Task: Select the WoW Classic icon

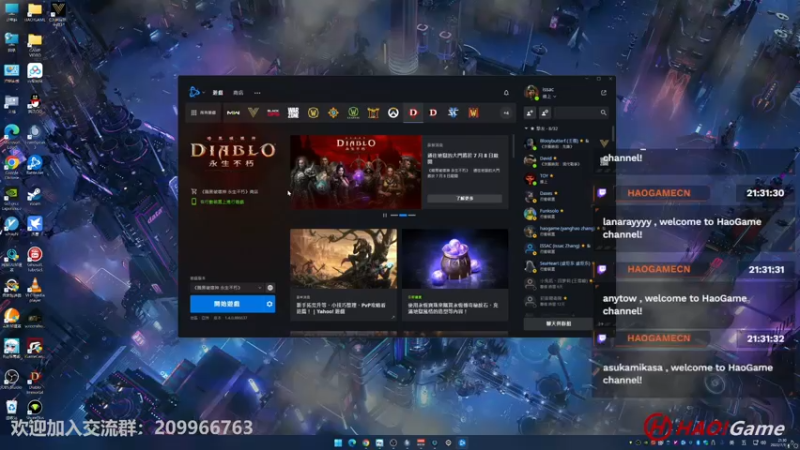Action: click(353, 113)
